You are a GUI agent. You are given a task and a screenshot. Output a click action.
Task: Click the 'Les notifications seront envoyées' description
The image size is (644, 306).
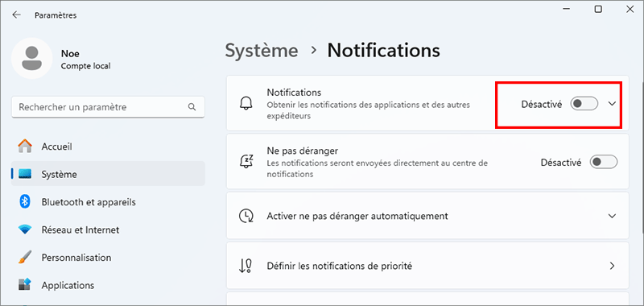pos(378,168)
